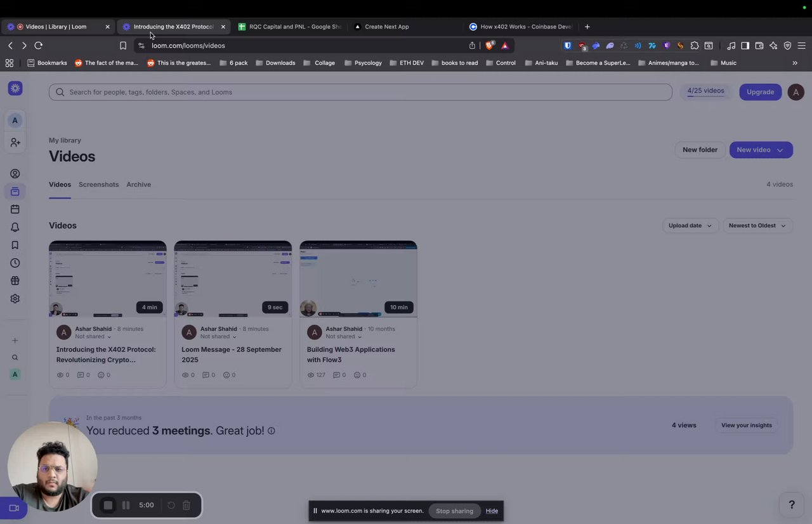Open the clock (History) icon in sidebar
Screen dimensions: 812x524
point(15,263)
